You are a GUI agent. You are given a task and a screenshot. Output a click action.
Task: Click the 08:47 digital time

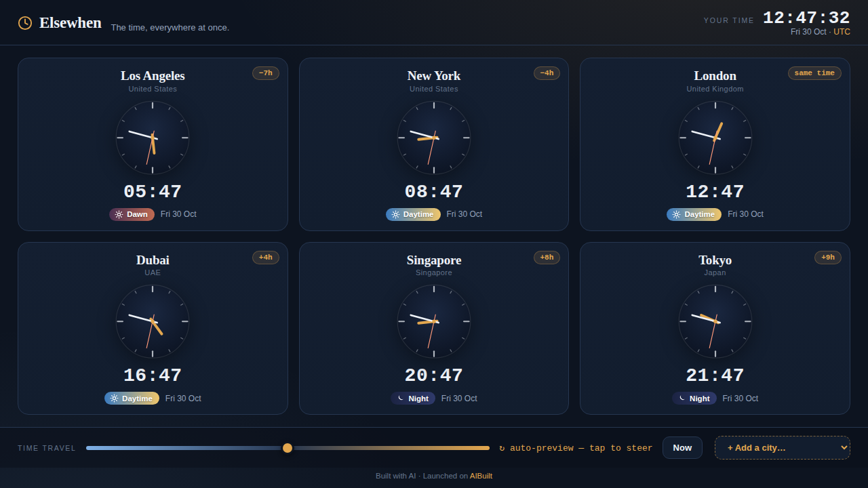434,192
